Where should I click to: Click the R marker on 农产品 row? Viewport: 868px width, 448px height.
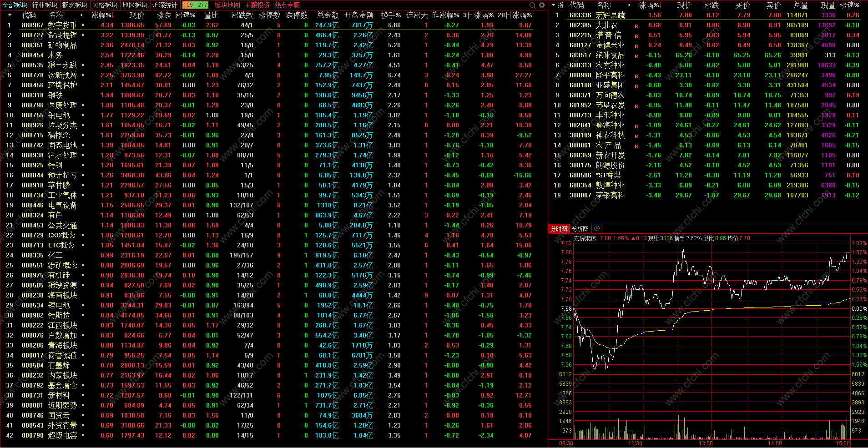(x=636, y=146)
